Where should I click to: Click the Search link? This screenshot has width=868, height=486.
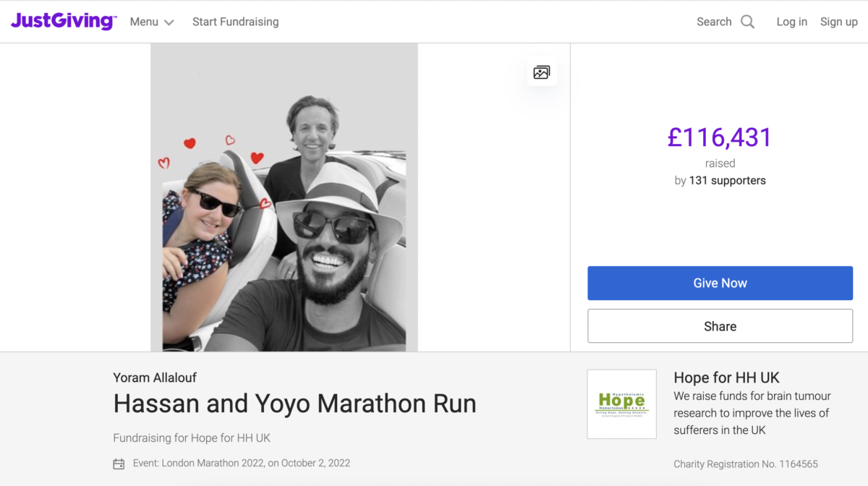pos(714,22)
